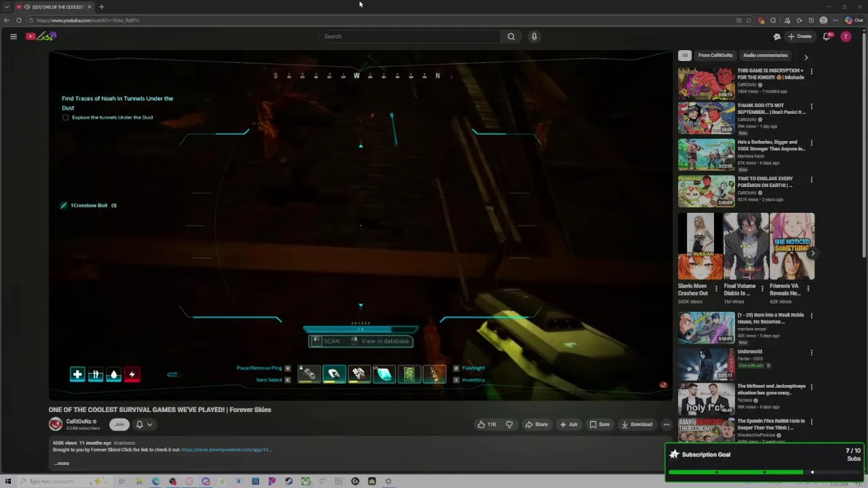Screen dimensions: 868x488
Task: Open the Final Volume Diablo short
Action: 746,247
